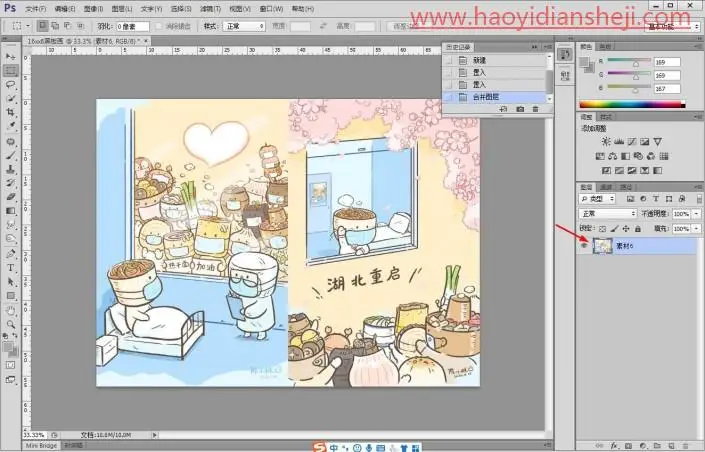
Task: Select the Rectangular Marquee tool in toolbox
Action: (10, 71)
